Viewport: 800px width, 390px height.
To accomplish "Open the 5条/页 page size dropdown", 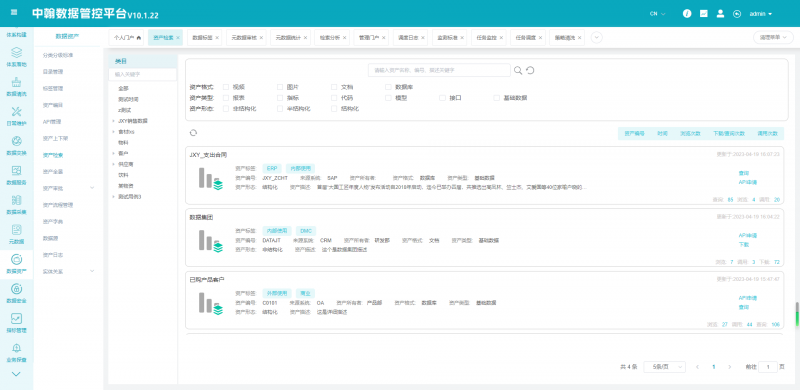I will click(664, 367).
